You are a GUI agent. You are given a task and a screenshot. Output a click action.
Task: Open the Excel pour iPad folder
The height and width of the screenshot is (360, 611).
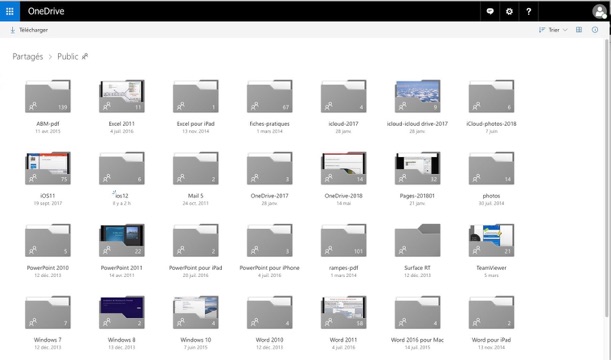pyautogui.click(x=196, y=96)
